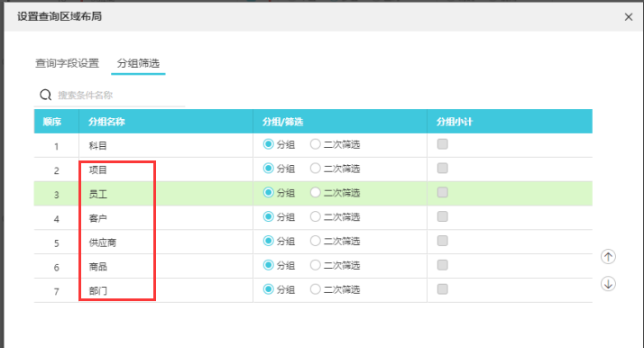This screenshot has height=348, width=644.
Task: Select 二次筛选 radio for 商品 row
Action: coord(316,265)
